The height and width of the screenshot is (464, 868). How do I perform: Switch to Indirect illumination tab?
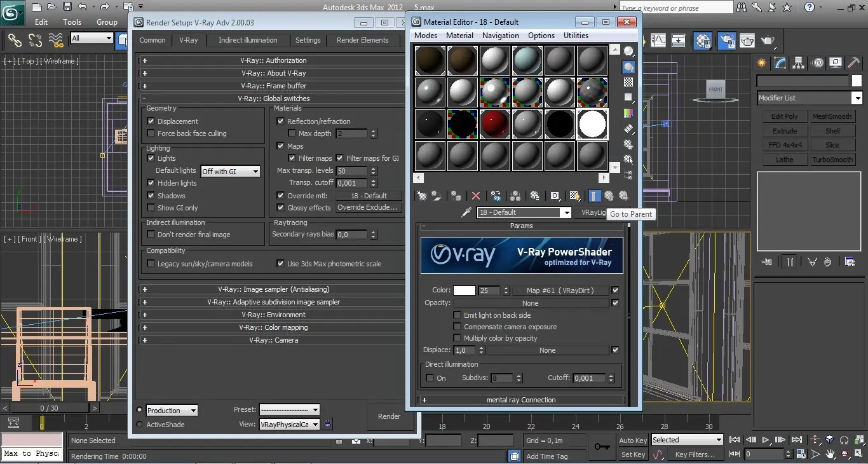pyautogui.click(x=248, y=40)
